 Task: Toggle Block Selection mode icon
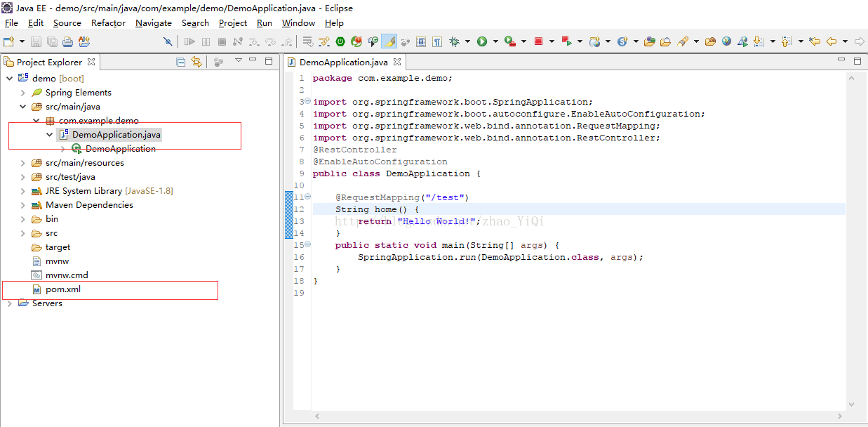pyautogui.click(x=421, y=41)
